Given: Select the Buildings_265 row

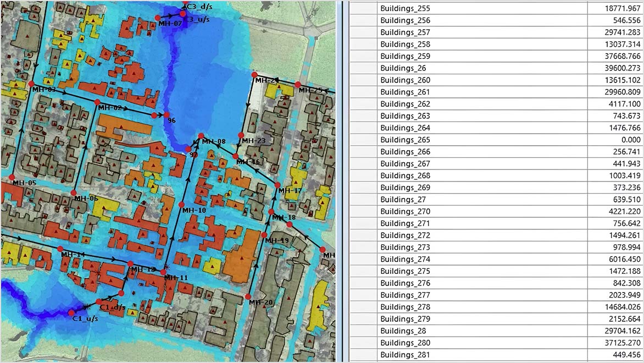Looking at the screenshot, I should (497, 139).
